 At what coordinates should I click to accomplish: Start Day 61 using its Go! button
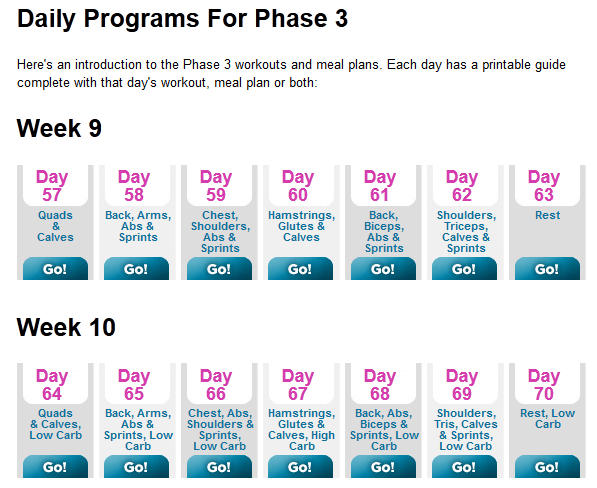point(383,269)
